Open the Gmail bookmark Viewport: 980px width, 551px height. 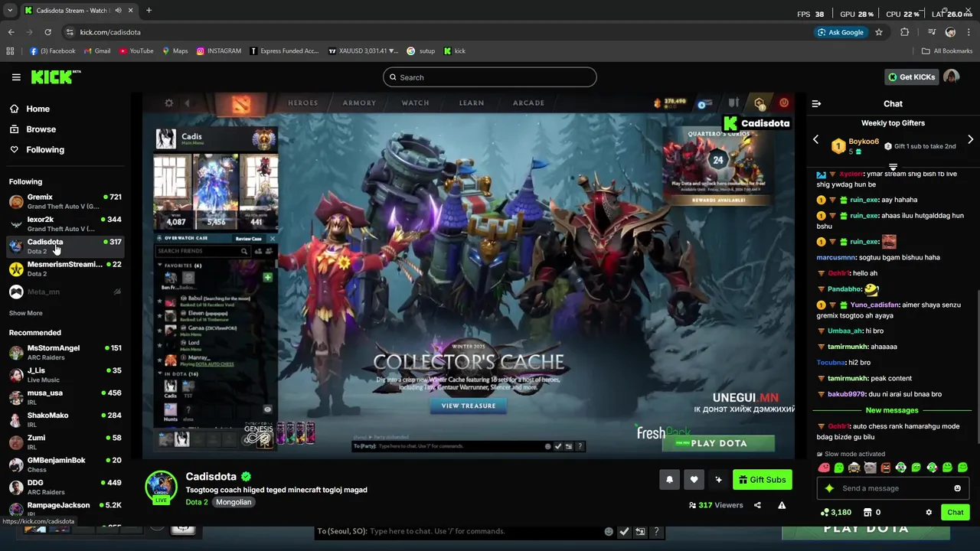[96, 51]
